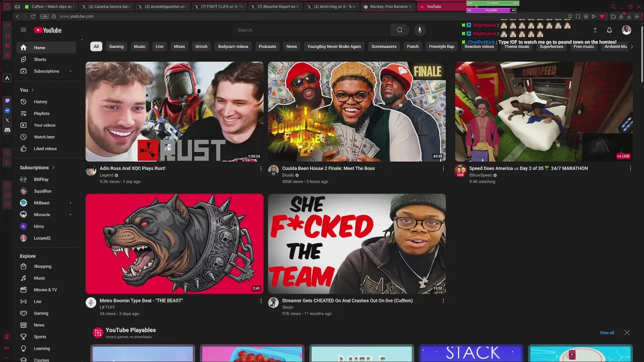Open X in the browser sidebar
This screenshot has height=362, width=644.
[x=7, y=120]
